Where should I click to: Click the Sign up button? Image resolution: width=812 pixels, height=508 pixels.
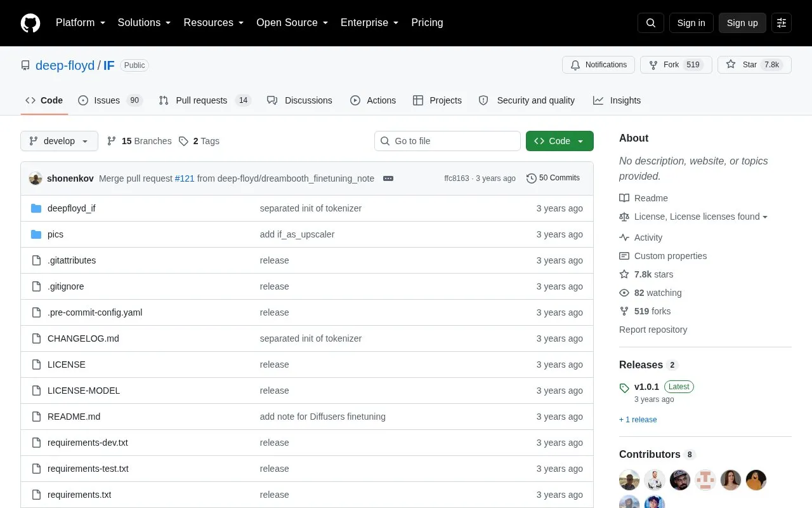(x=742, y=23)
